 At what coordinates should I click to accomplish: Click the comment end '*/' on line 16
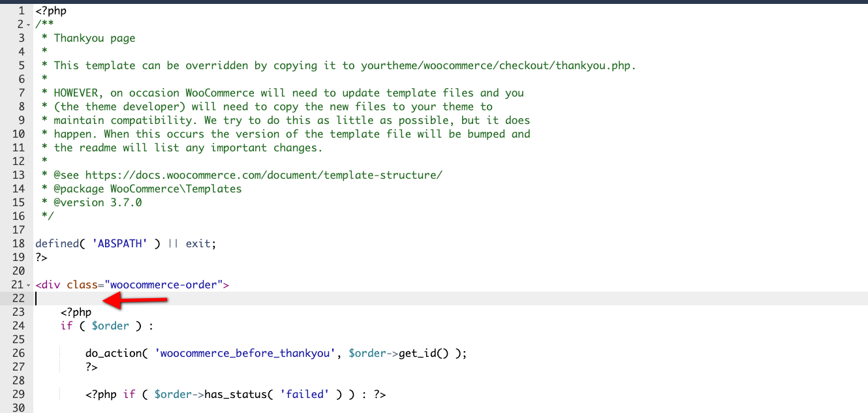pos(48,216)
